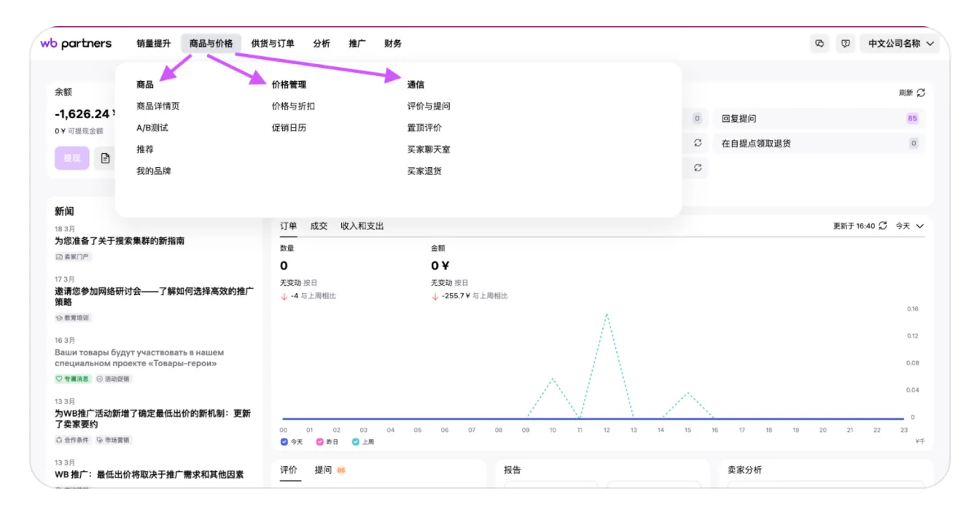Refresh chart data next to 更新于 16:40

point(883,226)
